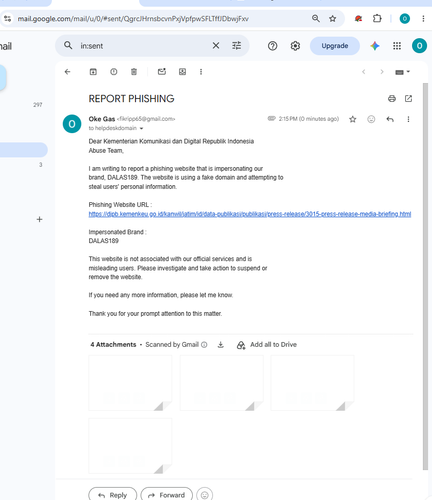Add emoji reaction beside message timestamp
Screen dimensions: 432x500
371,119
